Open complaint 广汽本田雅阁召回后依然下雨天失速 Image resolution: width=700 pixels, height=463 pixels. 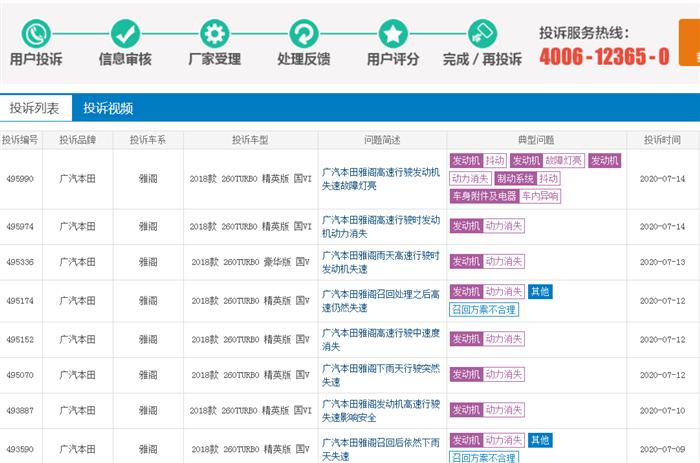381,449
